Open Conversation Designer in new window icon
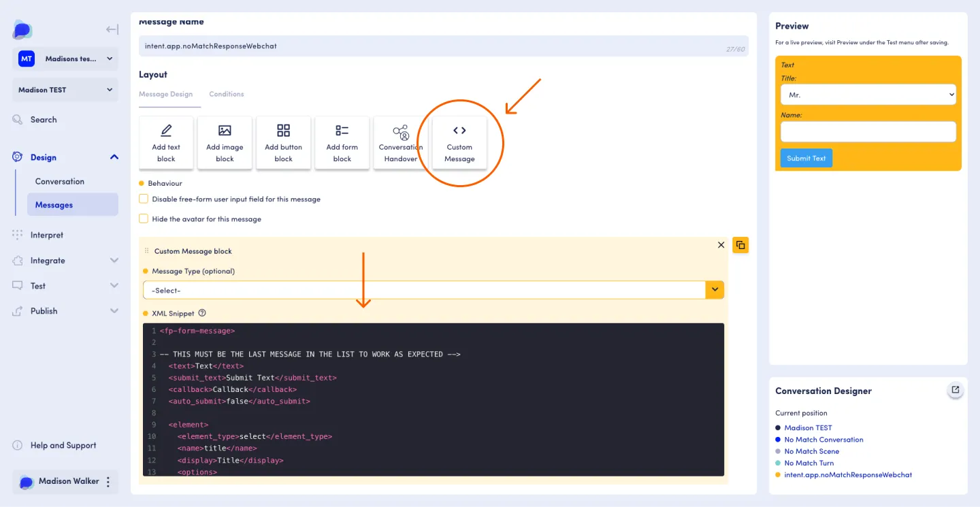The width and height of the screenshot is (980, 507). coord(955,390)
